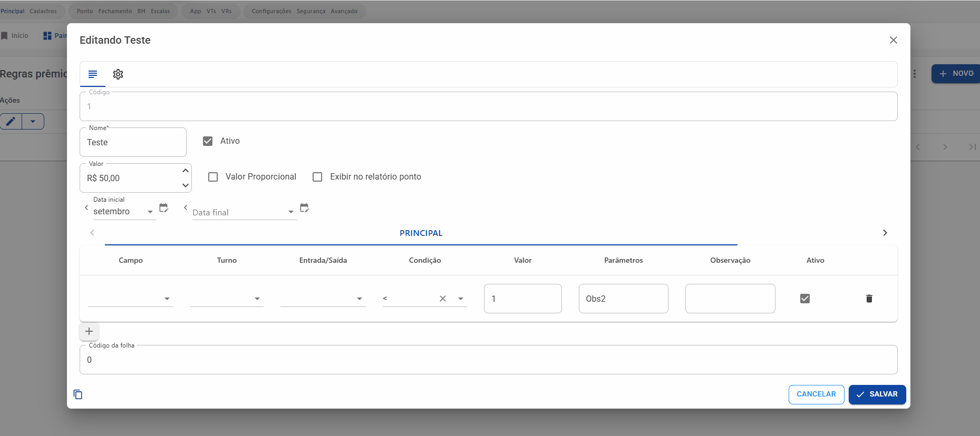
Task: Open the Configurações menu
Action: [271, 11]
